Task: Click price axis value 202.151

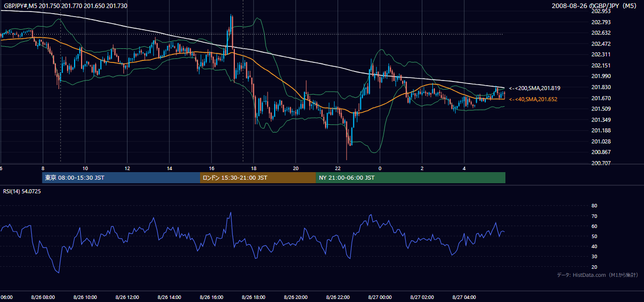Action: coord(601,65)
